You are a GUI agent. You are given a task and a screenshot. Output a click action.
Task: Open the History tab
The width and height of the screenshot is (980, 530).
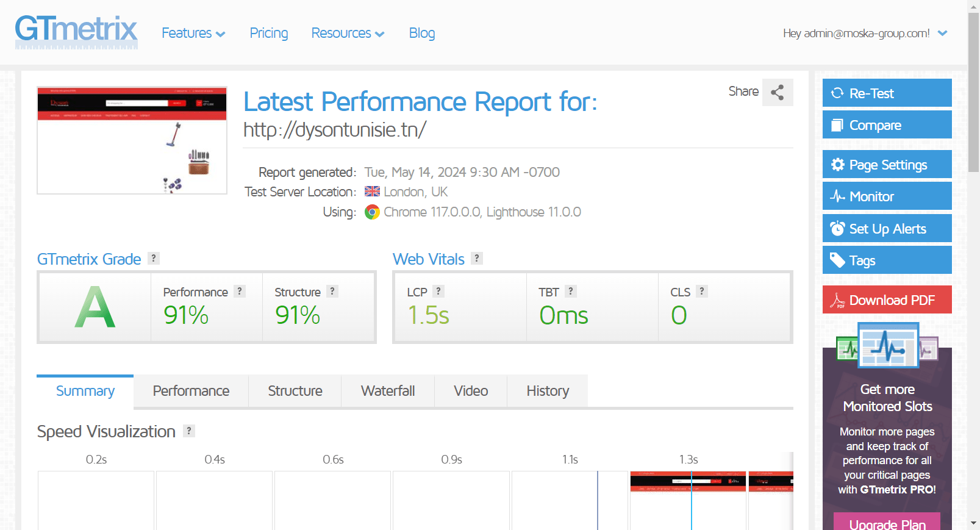[x=548, y=391]
